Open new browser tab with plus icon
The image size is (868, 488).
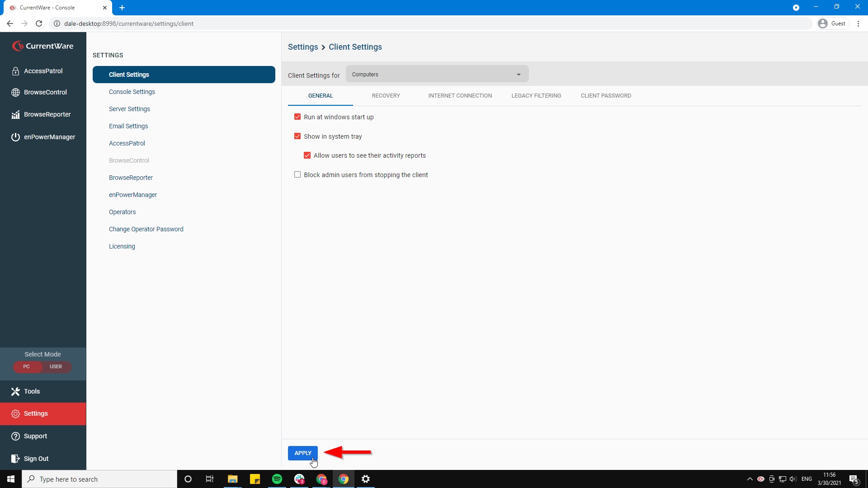122,8
